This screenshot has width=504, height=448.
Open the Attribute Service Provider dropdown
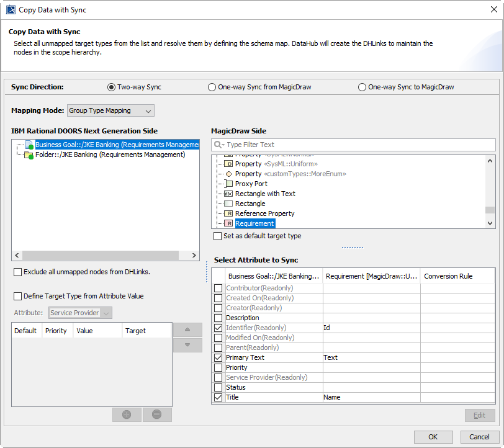[x=80, y=313]
